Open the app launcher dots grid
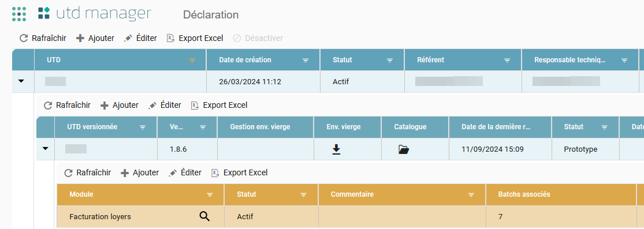Viewport: 644px width, 229px height. click(19, 14)
